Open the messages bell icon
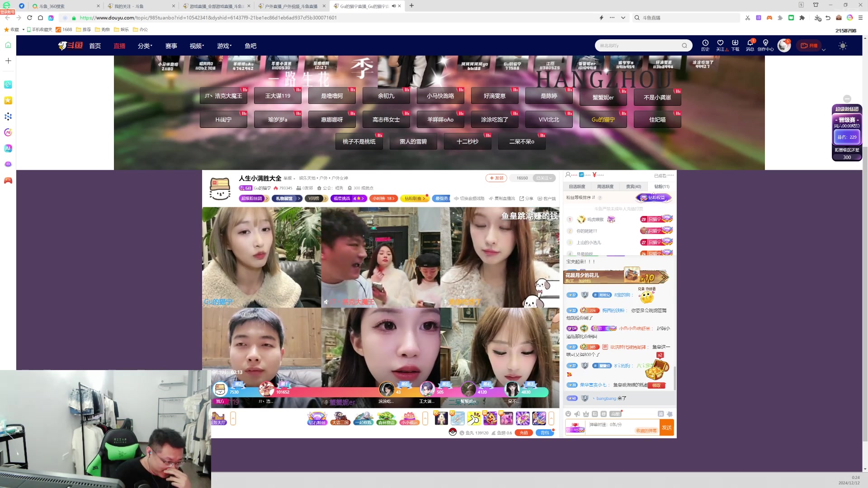 (x=750, y=43)
